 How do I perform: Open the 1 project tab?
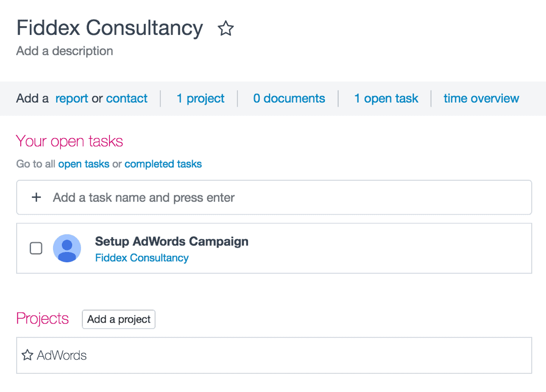tap(200, 99)
